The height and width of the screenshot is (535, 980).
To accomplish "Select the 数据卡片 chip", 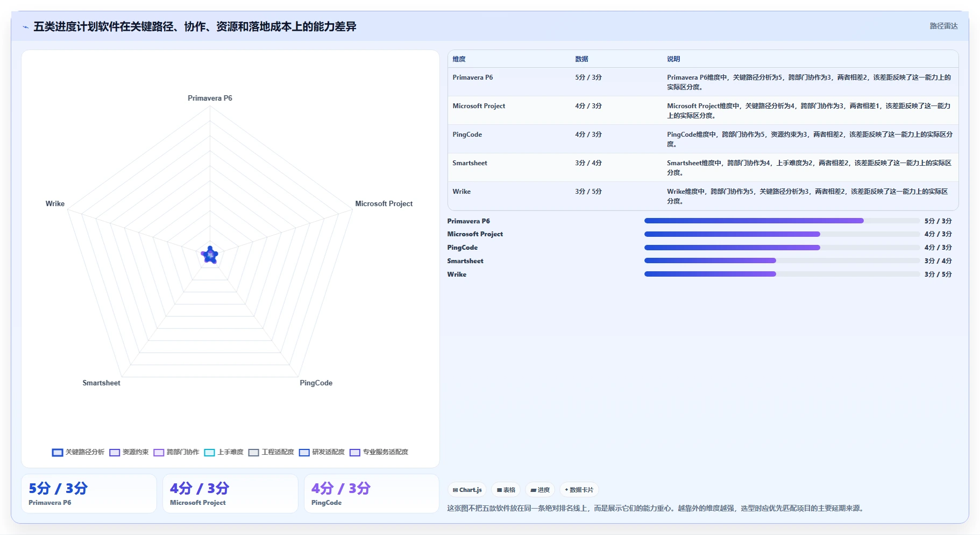I will pyautogui.click(x=579, y=490).
